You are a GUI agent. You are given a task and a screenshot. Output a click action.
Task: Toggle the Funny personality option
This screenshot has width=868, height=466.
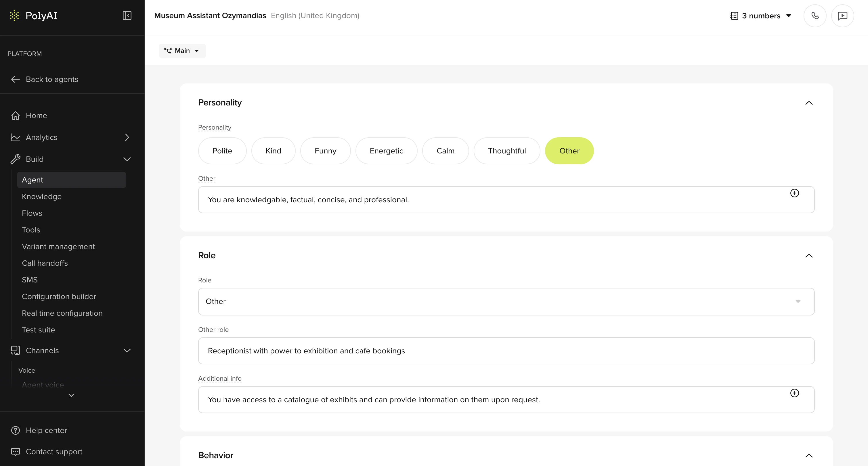coord(325,151)
